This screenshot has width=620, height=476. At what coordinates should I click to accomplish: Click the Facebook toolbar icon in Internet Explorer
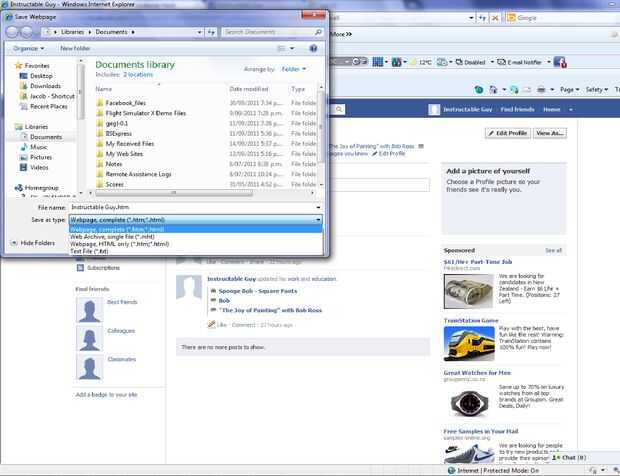[x=560, y=62]
